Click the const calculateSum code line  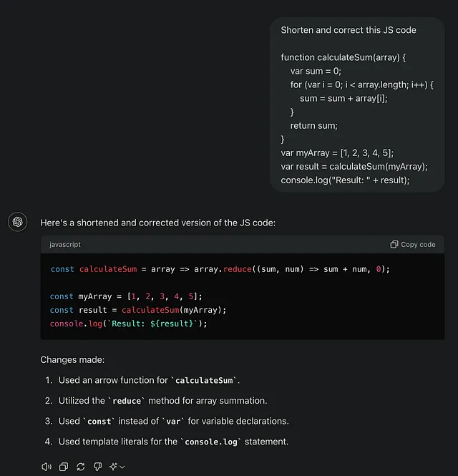click(x=220, y=269)
